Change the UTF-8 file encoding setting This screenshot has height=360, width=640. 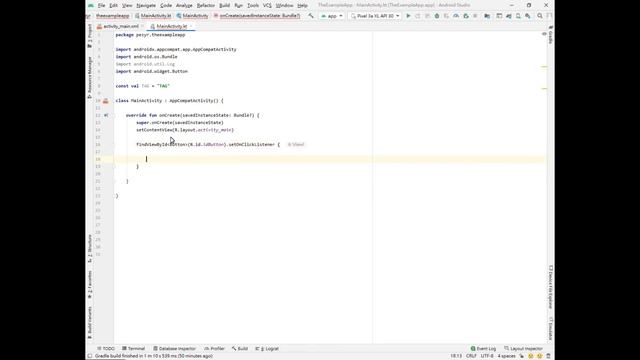(x=487, y=356)
